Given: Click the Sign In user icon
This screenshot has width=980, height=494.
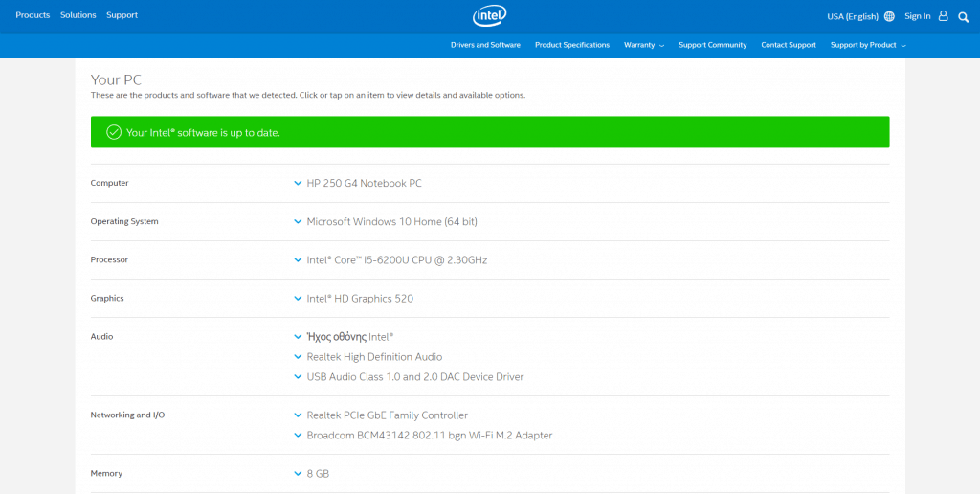Looking at the screenshot, I should [x=944, y=16].
